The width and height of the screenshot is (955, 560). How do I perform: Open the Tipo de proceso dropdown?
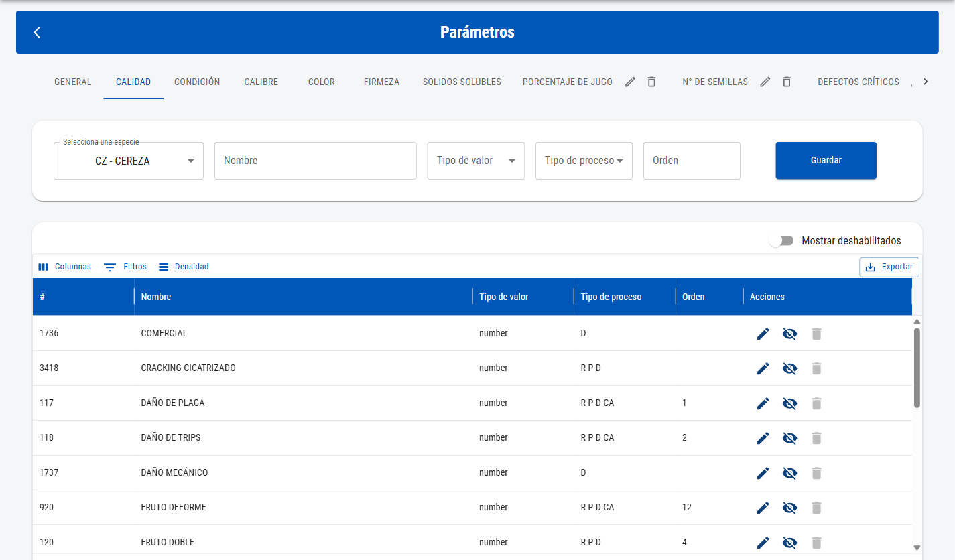584,161
